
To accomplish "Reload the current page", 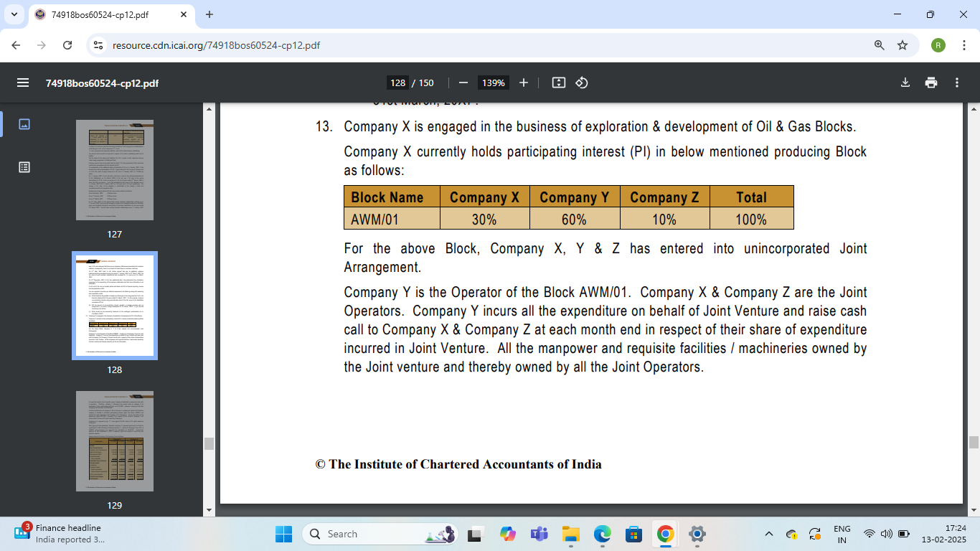I will (x=67, y=45).
